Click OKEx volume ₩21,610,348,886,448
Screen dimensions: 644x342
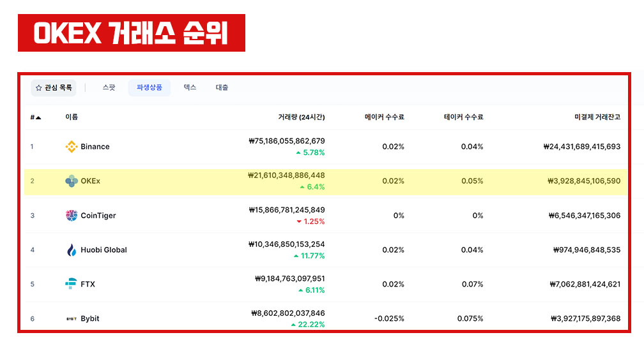point(286,175)
